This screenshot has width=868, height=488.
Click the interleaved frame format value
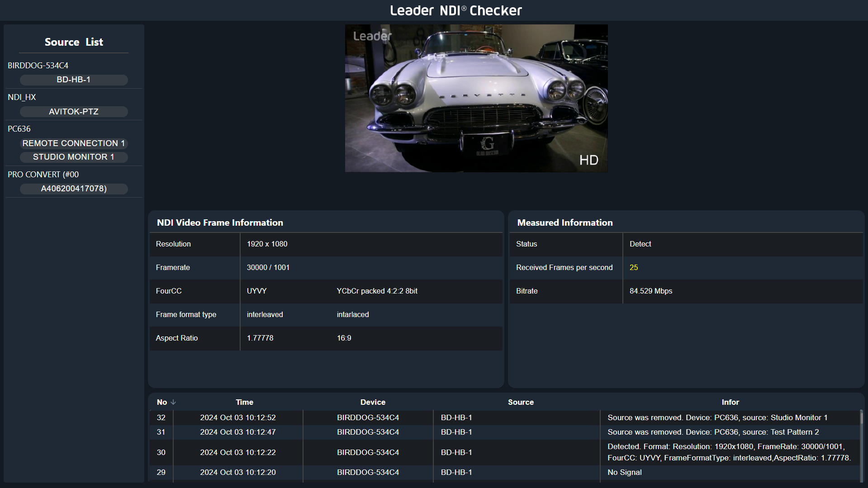[265, 314]
